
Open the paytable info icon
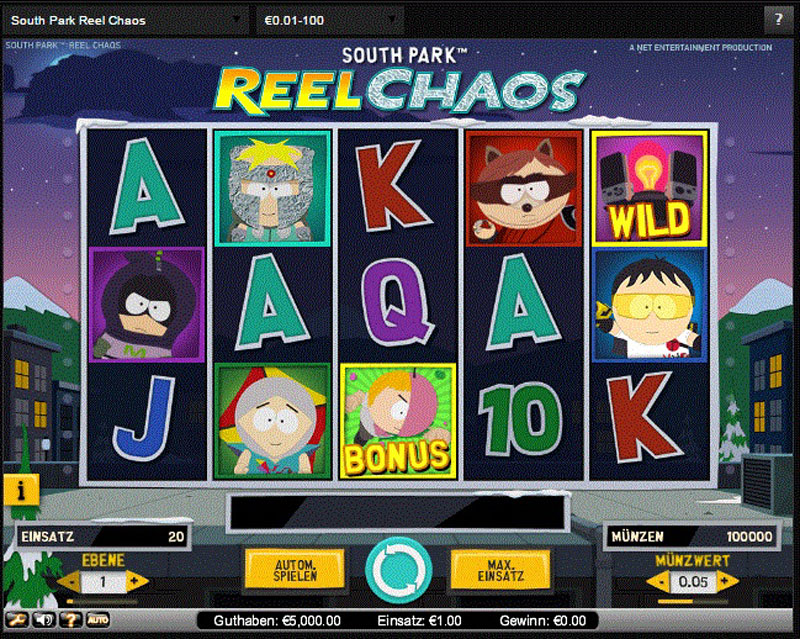click(x=21, y=490)
